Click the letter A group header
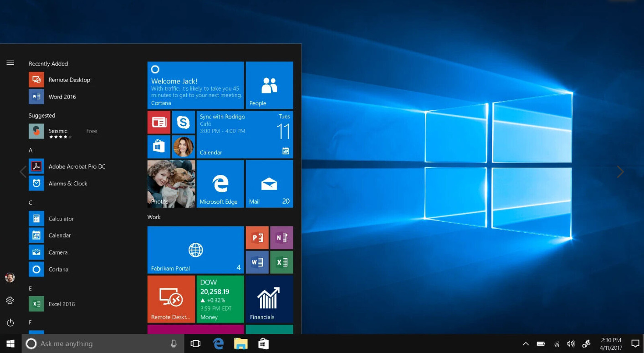This screenshot has width=644, height=353. click(x=31, y=150)
